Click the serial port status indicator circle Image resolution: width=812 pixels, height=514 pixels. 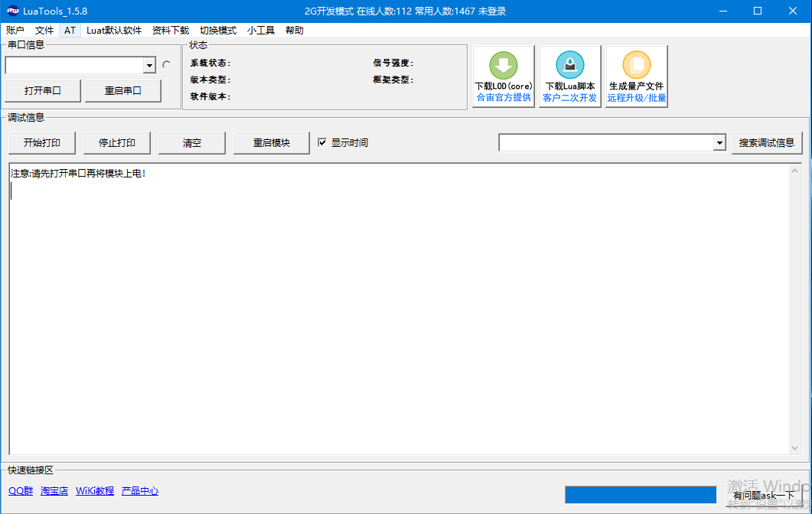click(x=167, y=65)
